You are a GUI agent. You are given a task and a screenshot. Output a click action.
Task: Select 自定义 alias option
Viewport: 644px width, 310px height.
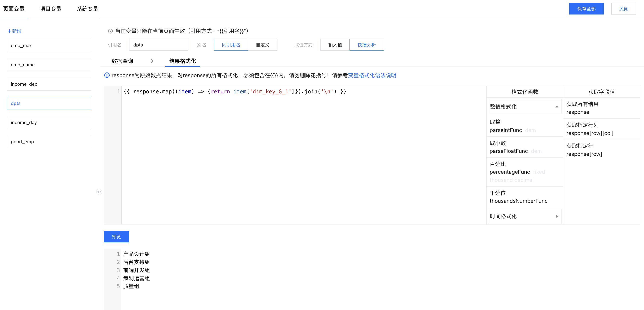click(x=263, y=45)
